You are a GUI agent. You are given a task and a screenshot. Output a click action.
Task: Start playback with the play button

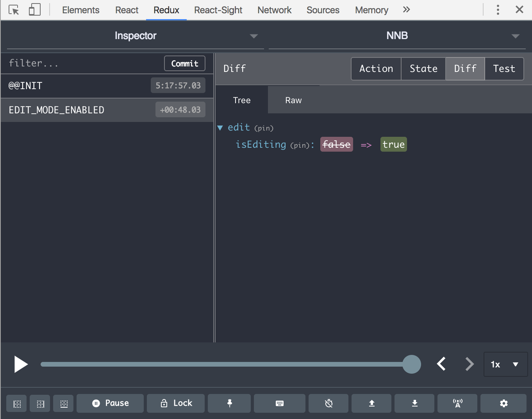coord(21,364)
